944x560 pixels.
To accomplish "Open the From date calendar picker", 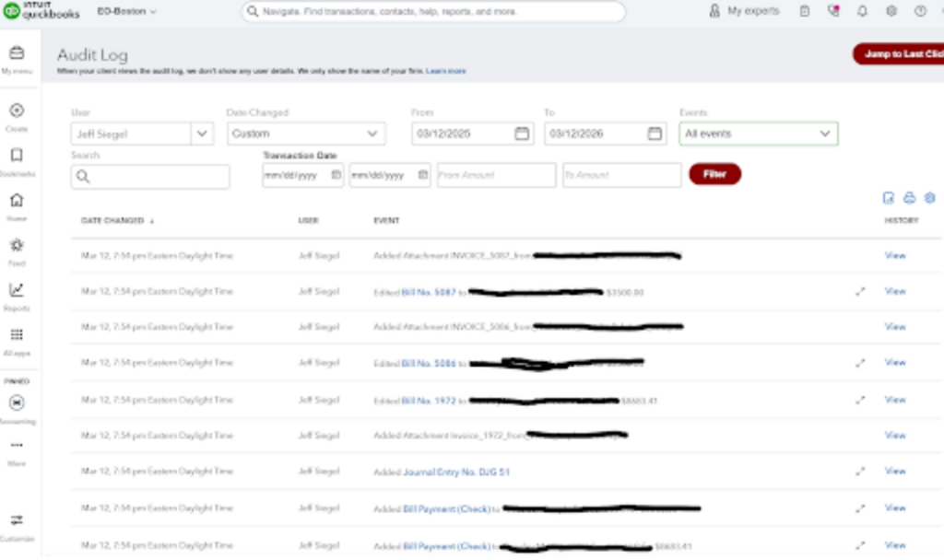I will point(522,134).
